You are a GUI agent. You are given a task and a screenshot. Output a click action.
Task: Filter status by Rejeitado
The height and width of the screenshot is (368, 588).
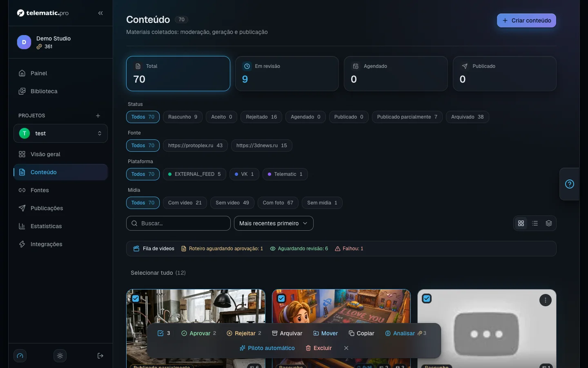(261, 117)
